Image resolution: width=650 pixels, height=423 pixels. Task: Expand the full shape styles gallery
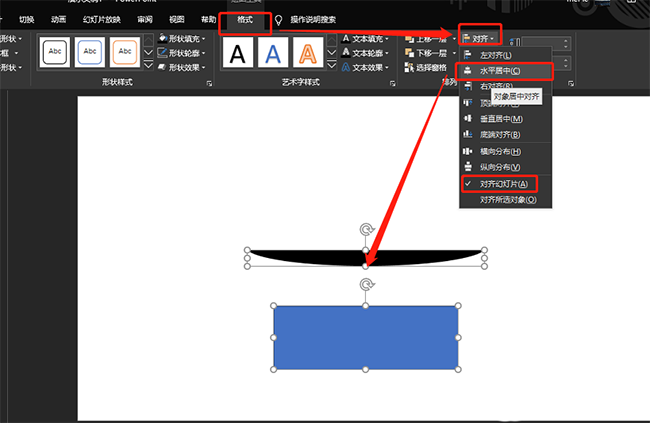pos(148,65)
